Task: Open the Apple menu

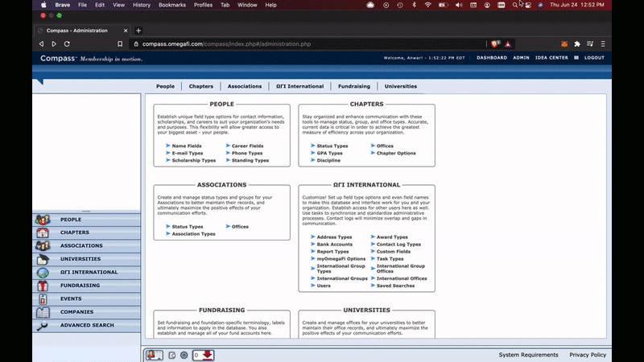Action: [43, 5]
